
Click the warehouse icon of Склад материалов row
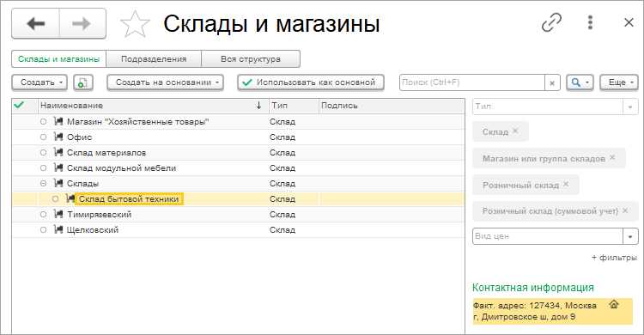[58, 153]
